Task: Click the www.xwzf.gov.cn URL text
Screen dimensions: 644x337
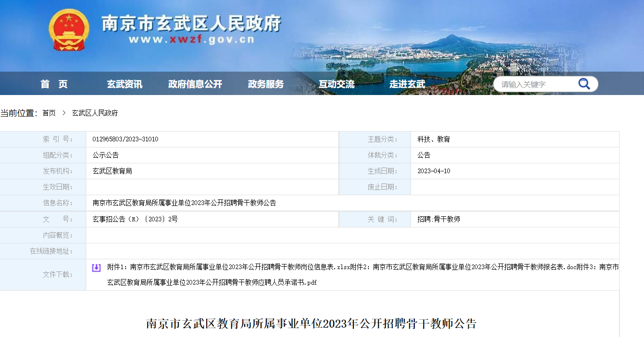Action: click(x=192, y=40)
